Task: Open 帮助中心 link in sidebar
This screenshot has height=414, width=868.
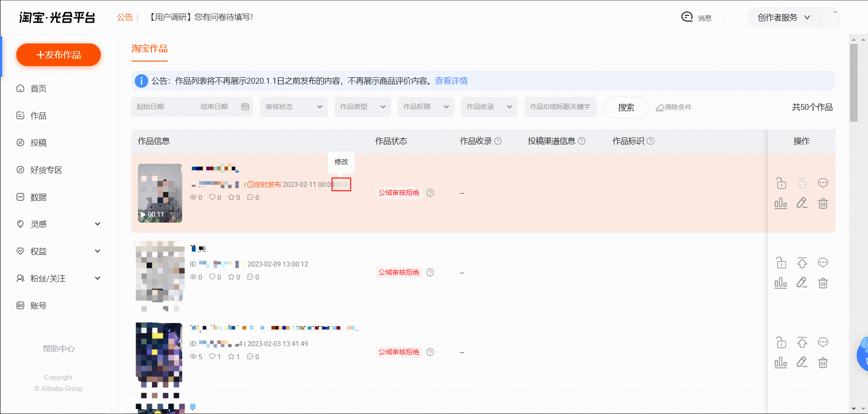Action: [x=58, y=349]
